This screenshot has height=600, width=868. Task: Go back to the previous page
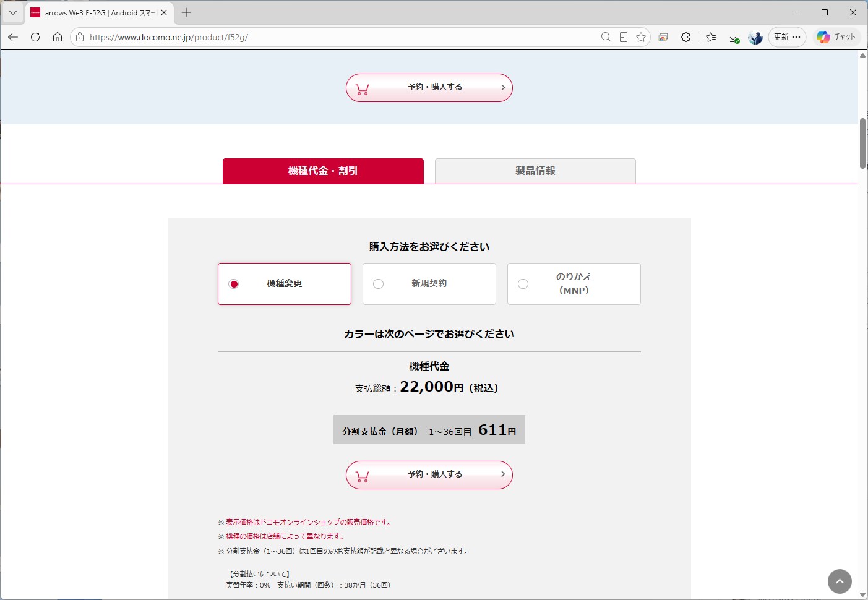click(x=13, y=37)
